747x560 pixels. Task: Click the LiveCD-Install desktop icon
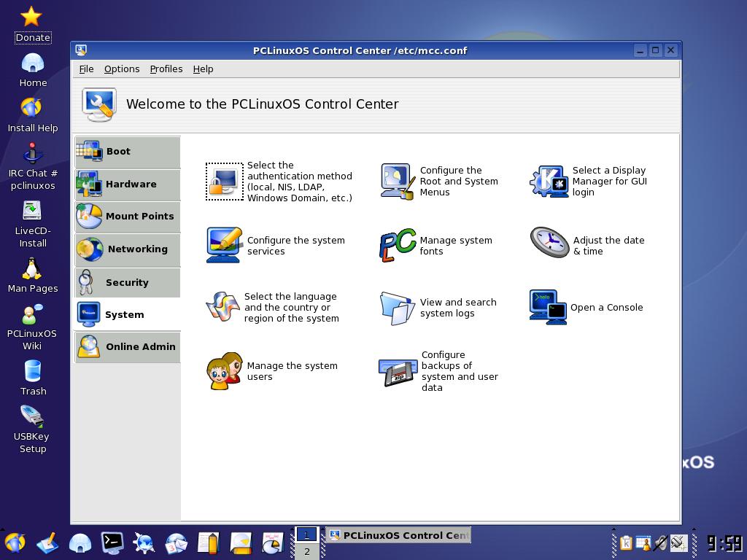tap(32, 224)
